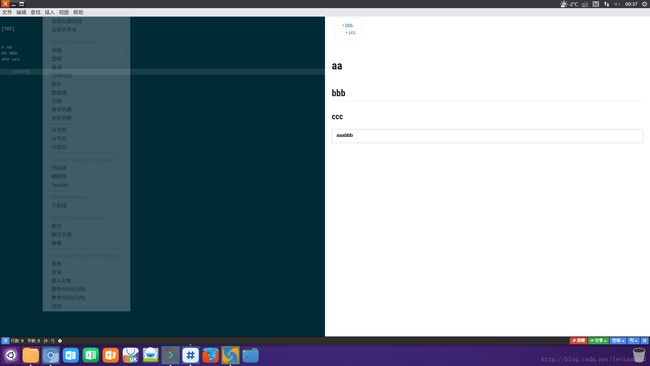Insert 无序列表 from the menu
Viewport: 650px width, 366px height.
click(x=86, y=118)
